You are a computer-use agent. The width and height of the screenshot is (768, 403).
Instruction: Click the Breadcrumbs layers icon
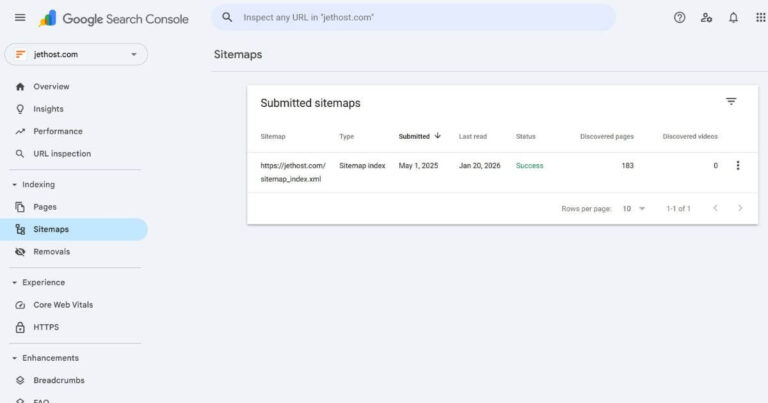(20, 380)
